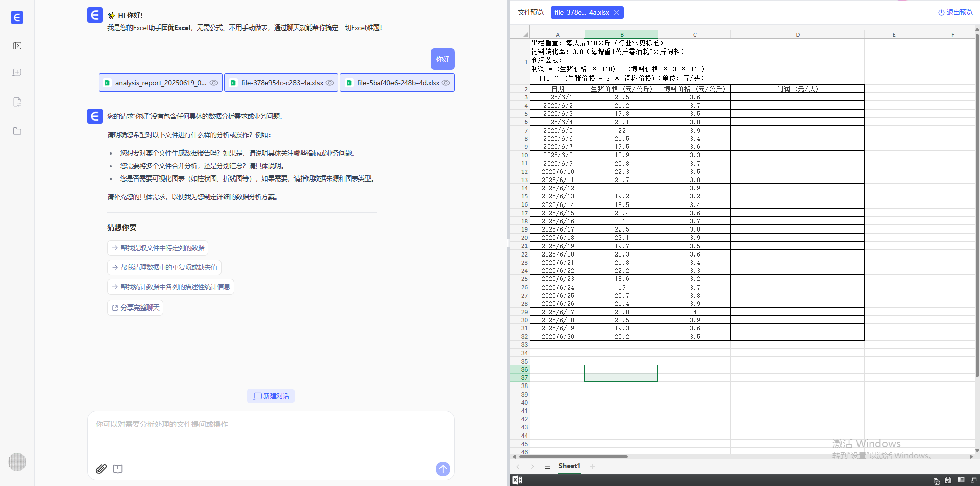Image resolution: width=980 pixels, height=486 pixels.
Task: Click the send message arrow button
Action: click(x=443, y=469)
